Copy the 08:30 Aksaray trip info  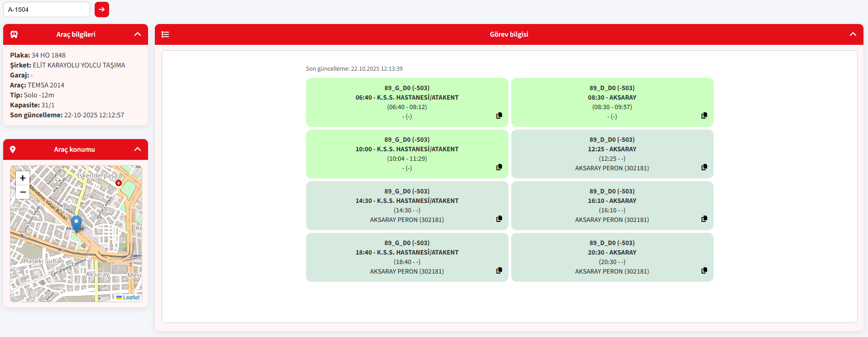point(704,116)
